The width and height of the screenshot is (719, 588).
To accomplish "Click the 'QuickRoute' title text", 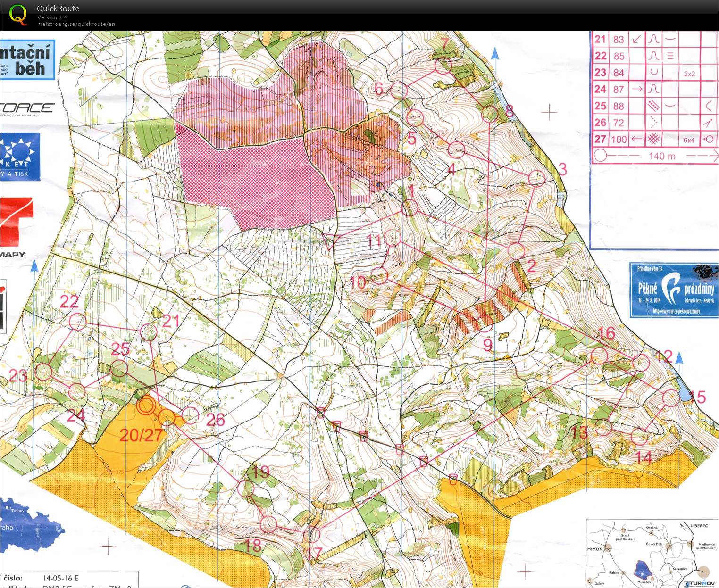I will coord(58,8).
